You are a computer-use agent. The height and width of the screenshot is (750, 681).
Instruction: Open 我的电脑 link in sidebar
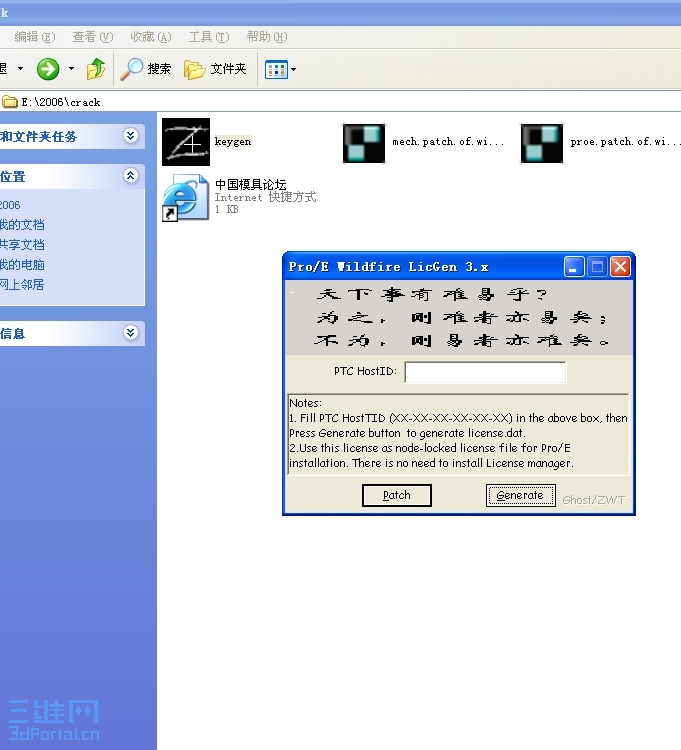click(x=22, y=265)
